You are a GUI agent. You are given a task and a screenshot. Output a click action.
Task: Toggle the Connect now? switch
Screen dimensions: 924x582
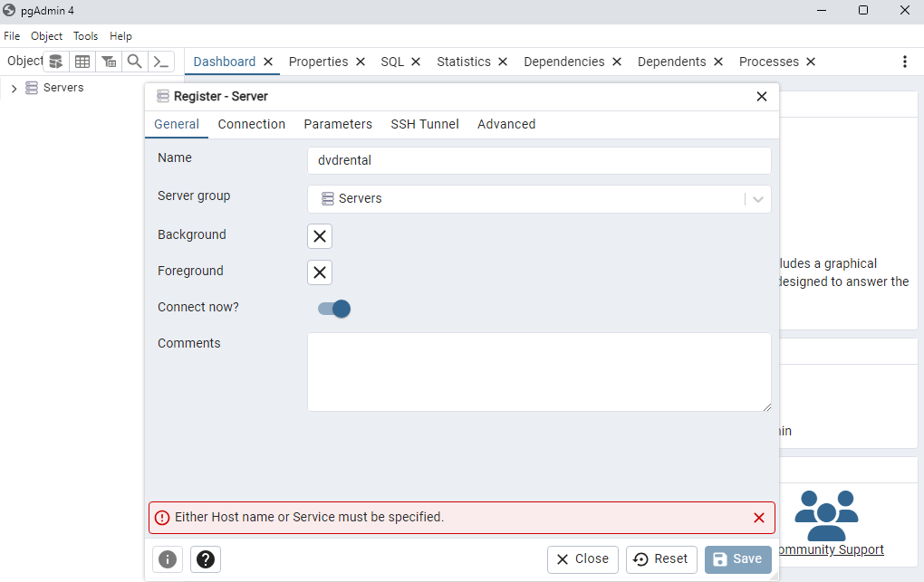pyautogui.click(x=334, y=309)
